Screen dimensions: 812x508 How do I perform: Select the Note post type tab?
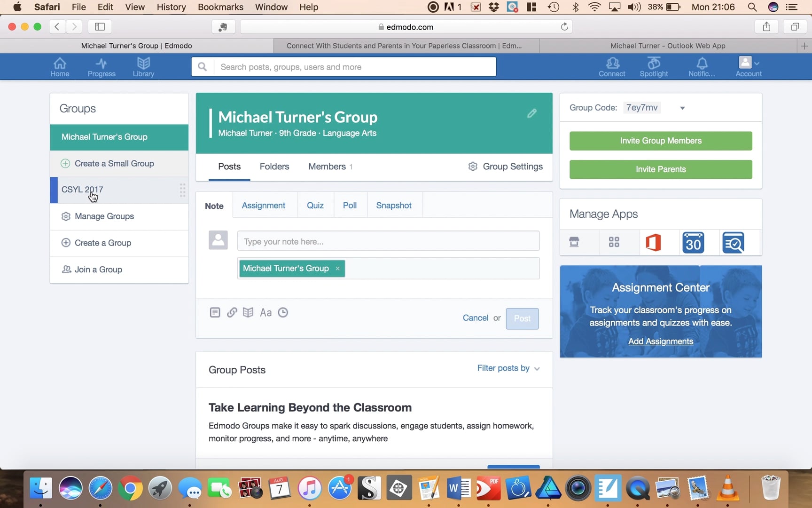coord(214,206)
